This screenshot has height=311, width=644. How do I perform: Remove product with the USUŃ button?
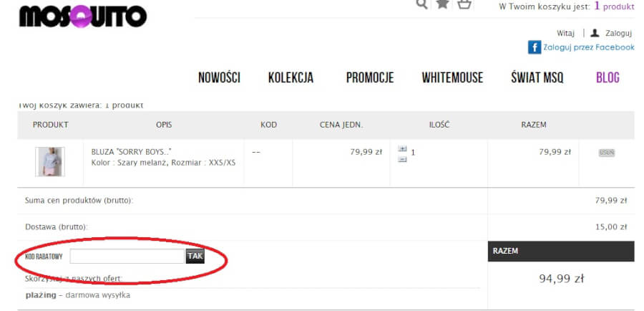pyautogui.click(x=607, y=153)
